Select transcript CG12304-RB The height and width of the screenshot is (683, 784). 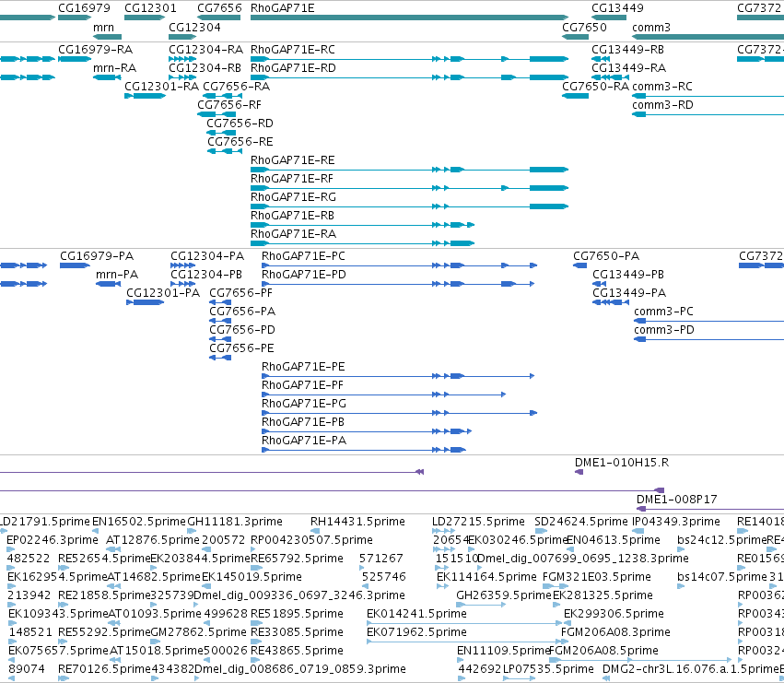(205, 68)
